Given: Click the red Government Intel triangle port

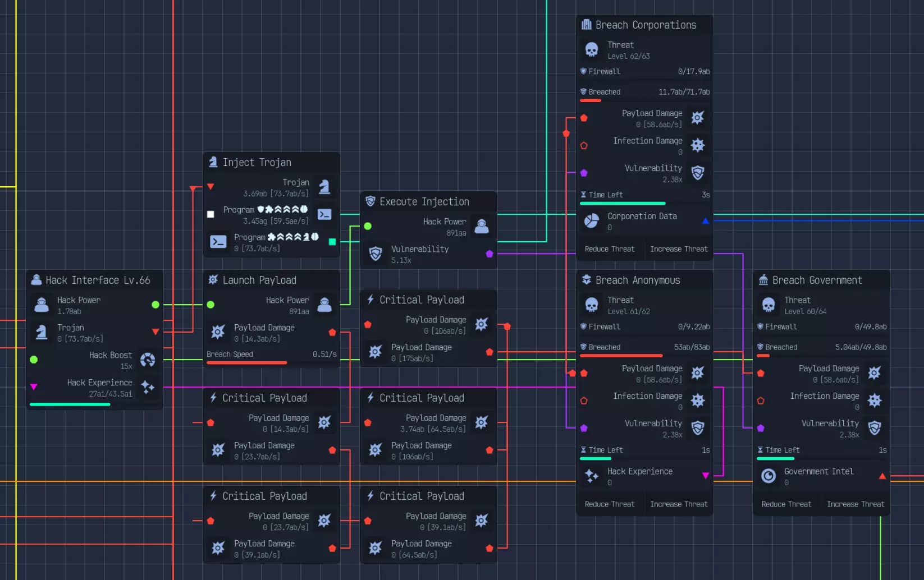Looking at the screenshot, I should point(882,476).
